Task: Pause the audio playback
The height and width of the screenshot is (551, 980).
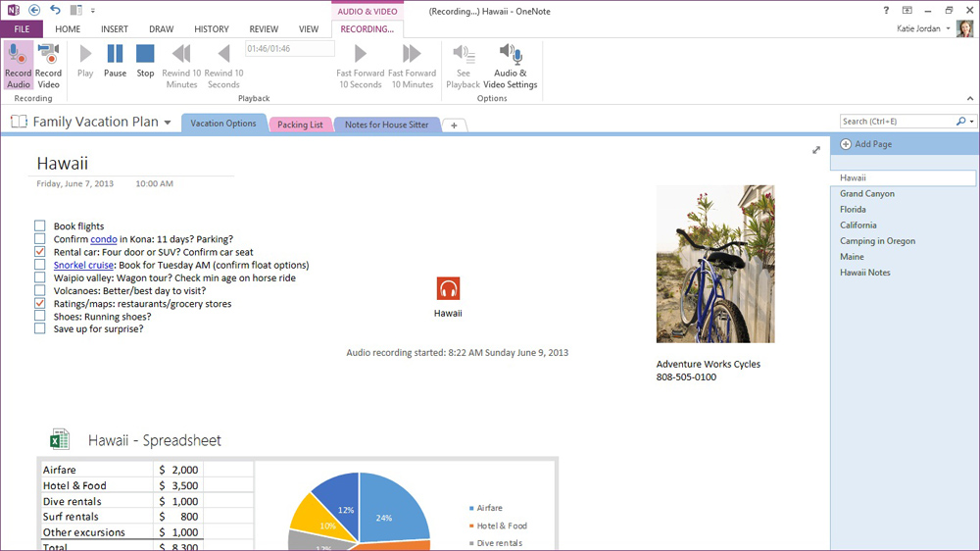Action: click(x=115, y=62)
